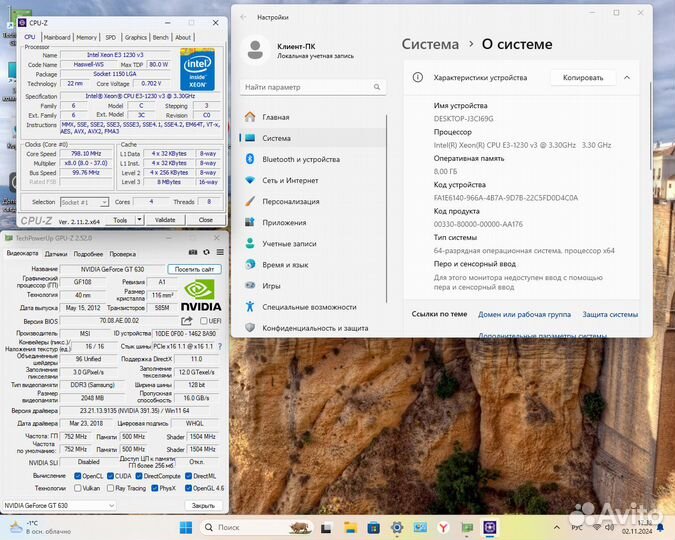Click the Система breadcrumb in Settings header
This screenshot has height=540, width=675.
[430, 44]
